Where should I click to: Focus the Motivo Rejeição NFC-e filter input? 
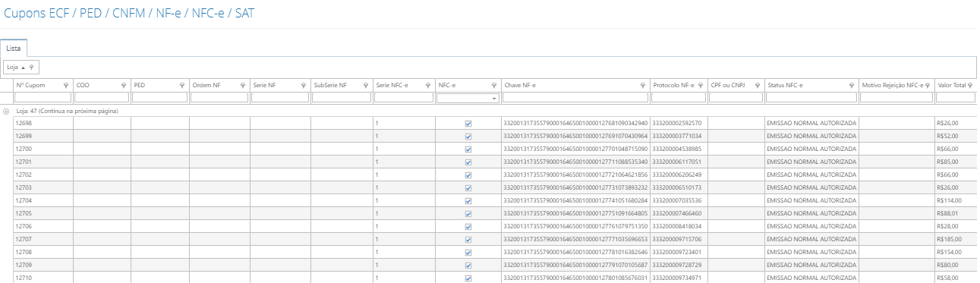click(896, 98)
